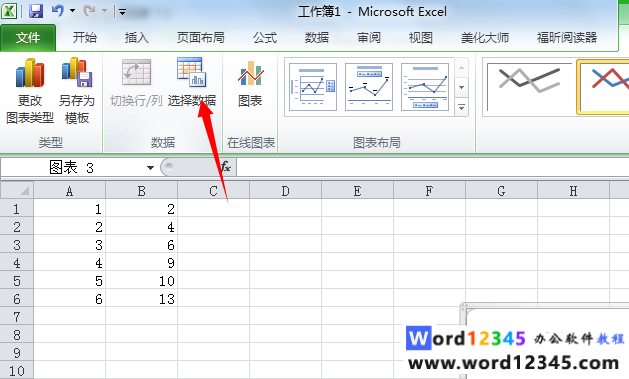Click the fx insert function button
The height and width of the screenshot is (379, 629).
[226, 167]
